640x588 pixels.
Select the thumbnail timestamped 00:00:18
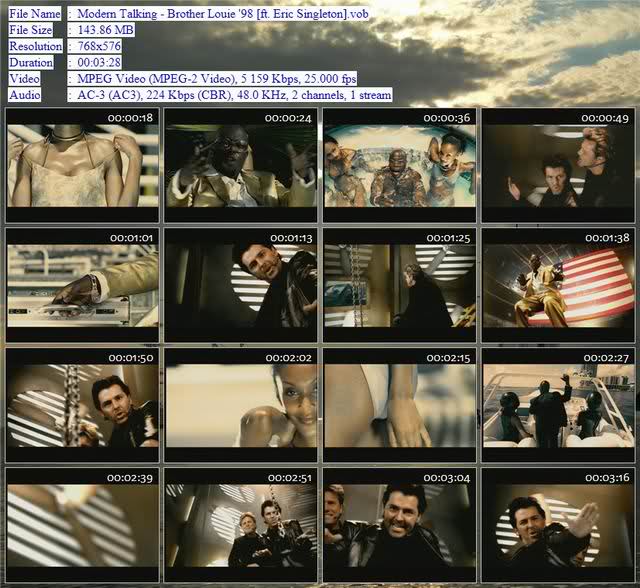point(82,165)
